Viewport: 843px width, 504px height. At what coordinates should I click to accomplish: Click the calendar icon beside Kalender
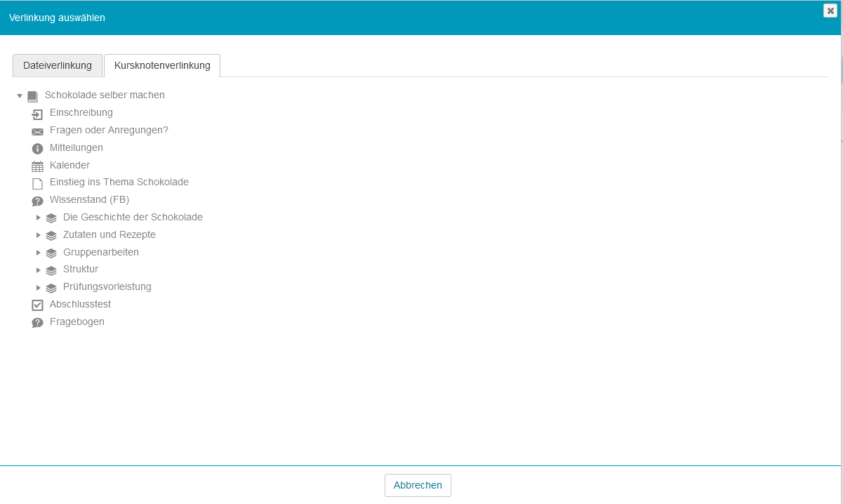pos(37,166)
